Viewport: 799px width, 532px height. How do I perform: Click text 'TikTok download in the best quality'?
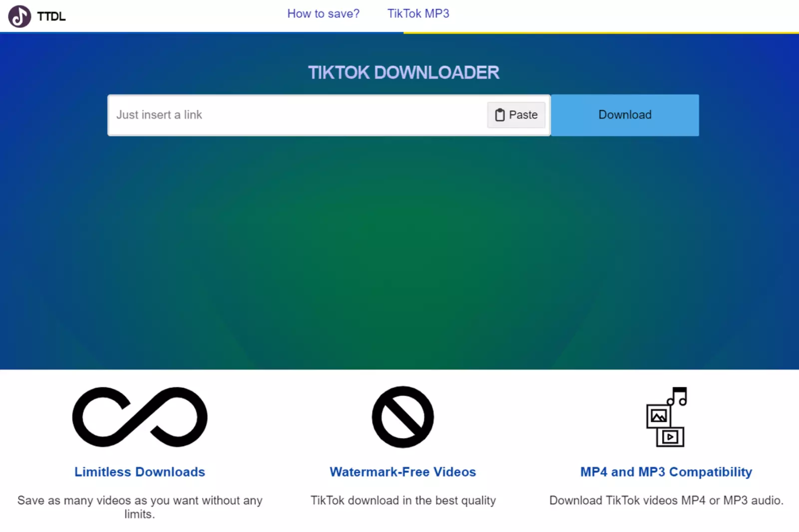tap(403, 500)
